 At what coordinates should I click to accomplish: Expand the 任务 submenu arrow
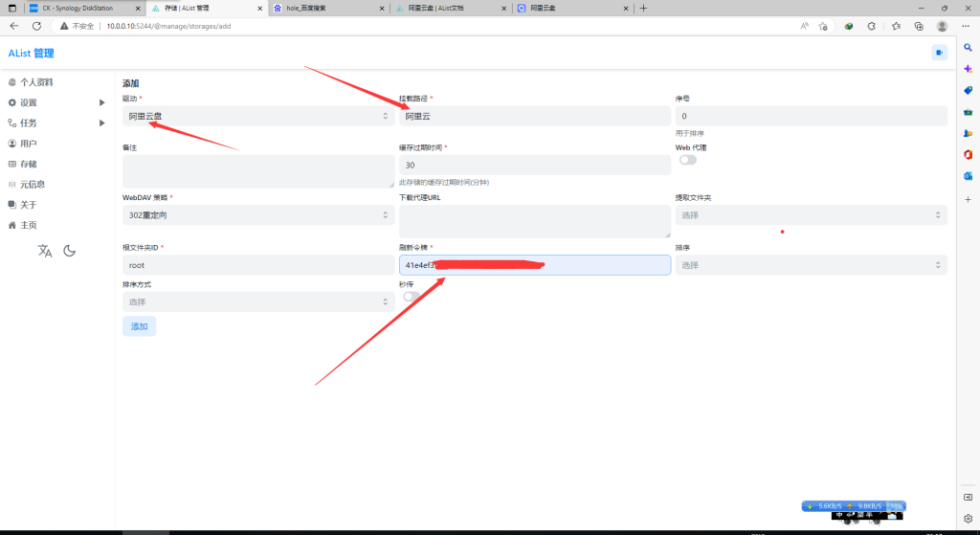point(101,123)
